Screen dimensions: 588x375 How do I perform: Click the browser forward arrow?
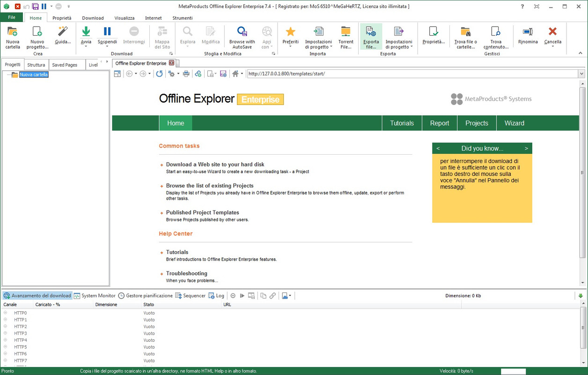(143, 74)
